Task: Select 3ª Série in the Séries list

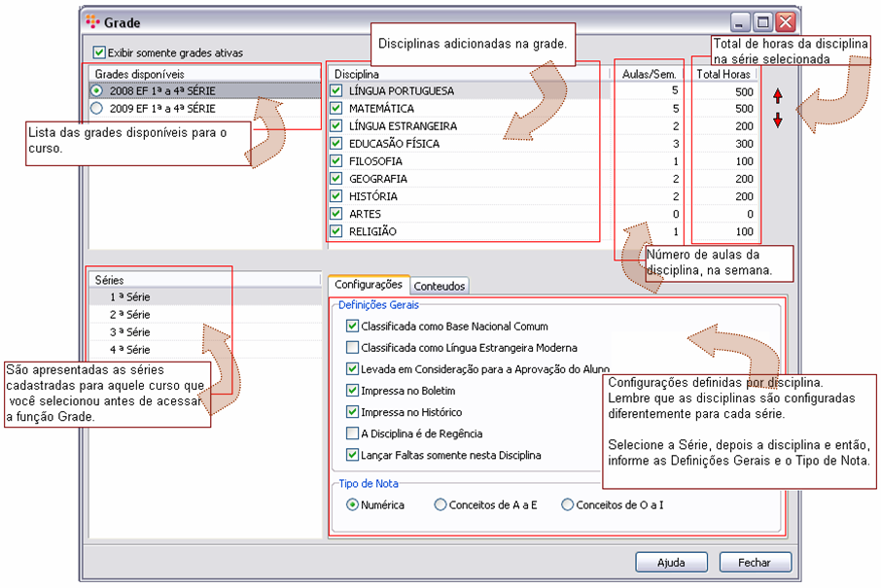Action: (129, 332)
